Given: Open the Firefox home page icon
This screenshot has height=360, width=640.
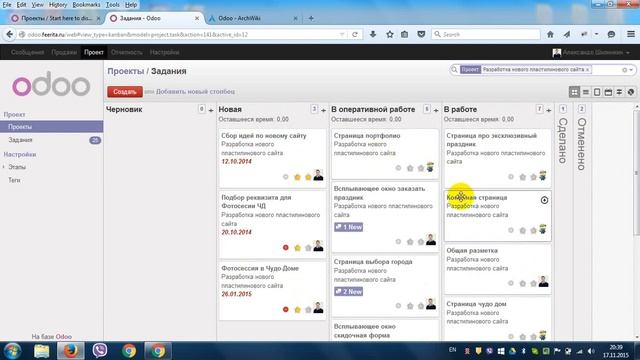Looking at the screenshot, I should click(x=550, y=34).
